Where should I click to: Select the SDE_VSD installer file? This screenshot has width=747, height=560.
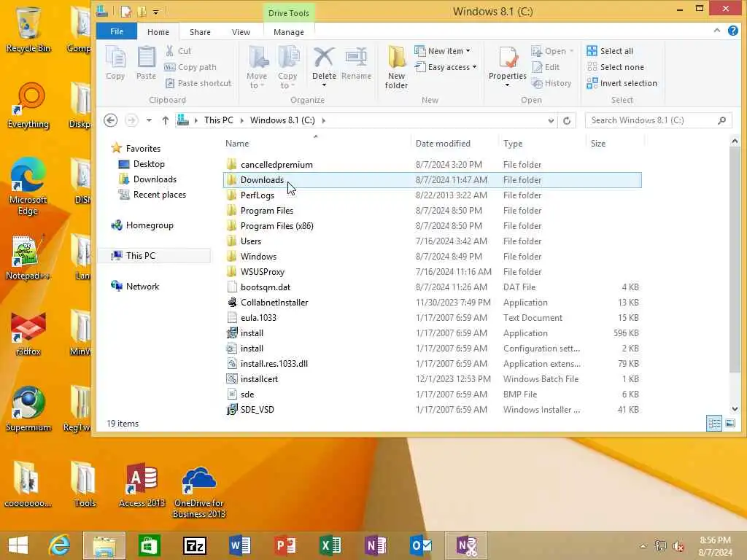pyautogui.click(x=432, y=410)
